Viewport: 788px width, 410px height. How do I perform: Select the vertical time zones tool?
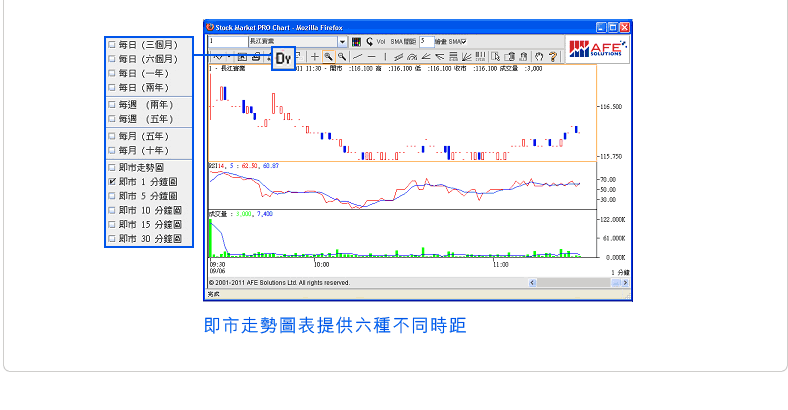coord(480,57)
